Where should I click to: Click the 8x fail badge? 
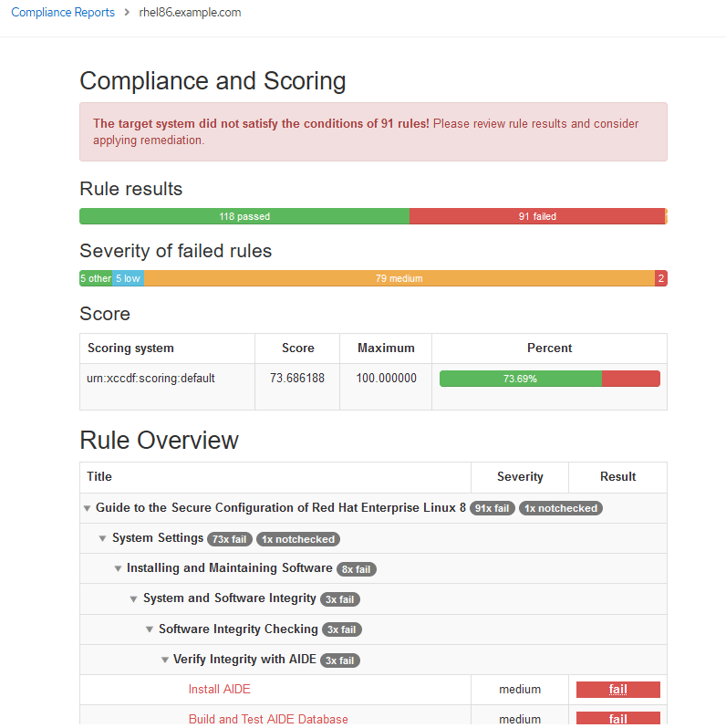356,569
